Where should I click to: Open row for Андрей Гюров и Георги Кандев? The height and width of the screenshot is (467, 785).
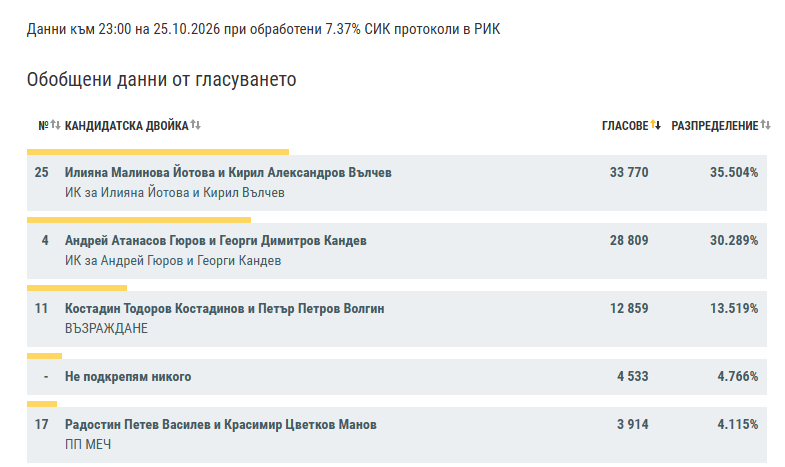pos(397,251)
